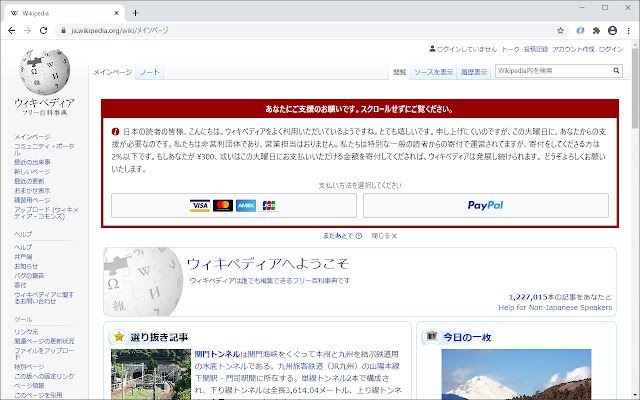Click the browser forward arrow
This screenshot has width=640, height=400.
(27, 31)
